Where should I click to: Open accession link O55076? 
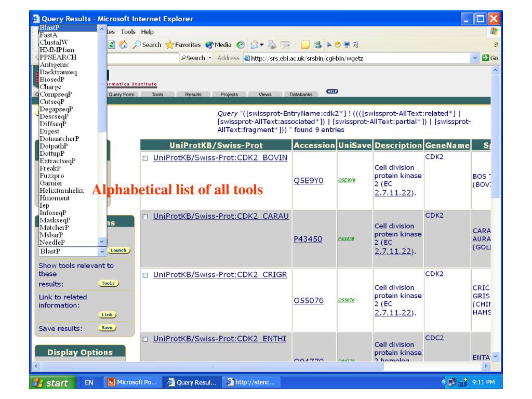(x=309, y=301)
